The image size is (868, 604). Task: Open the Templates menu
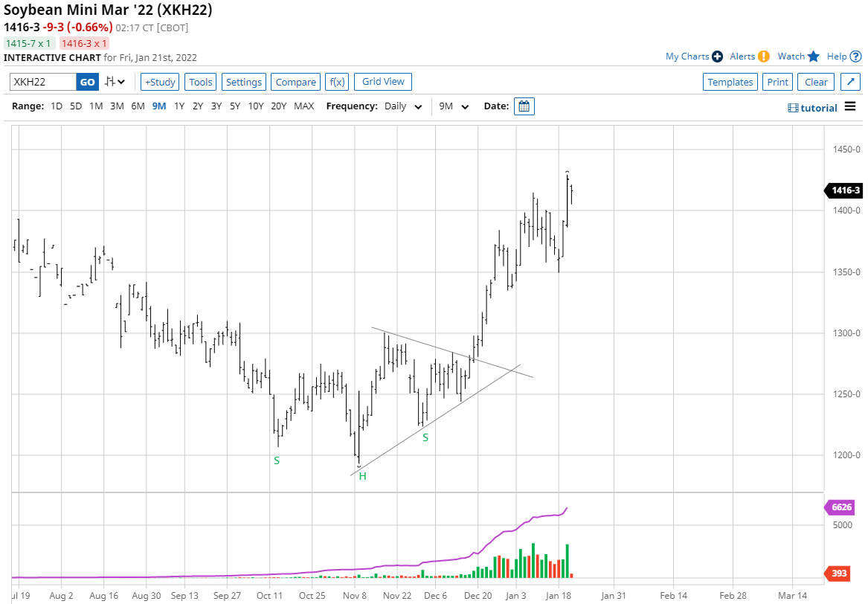click(730, 82)
